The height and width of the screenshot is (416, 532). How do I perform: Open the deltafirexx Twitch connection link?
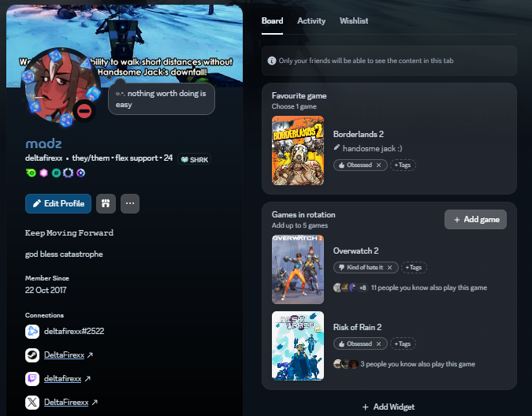click(63, 379)
